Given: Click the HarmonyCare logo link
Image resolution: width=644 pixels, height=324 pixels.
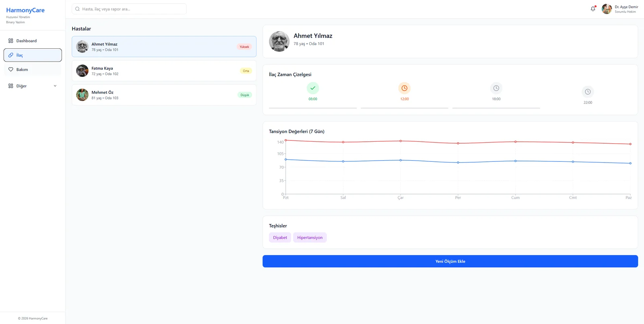Looking at the screenshot, I should tap(25, 10).
